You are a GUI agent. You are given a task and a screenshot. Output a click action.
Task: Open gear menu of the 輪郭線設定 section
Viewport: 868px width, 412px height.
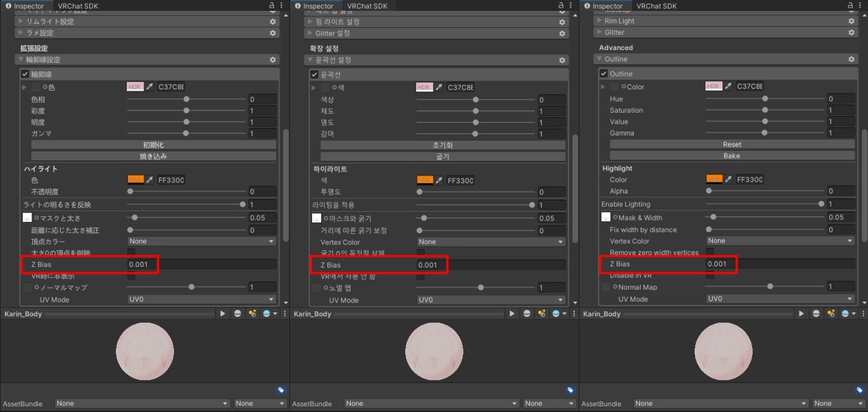(272, 60)
